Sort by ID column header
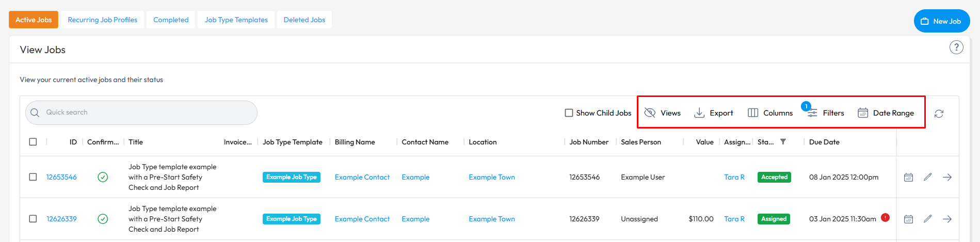This screenshot has width=980, height=242. click(x=73, y=142)
